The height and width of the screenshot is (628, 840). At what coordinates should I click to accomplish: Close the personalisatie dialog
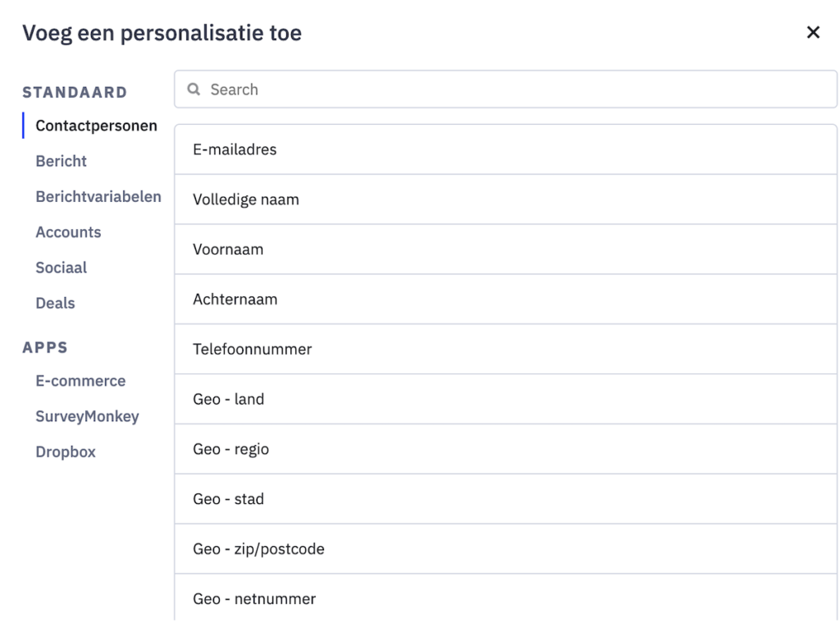coord(813,33)
